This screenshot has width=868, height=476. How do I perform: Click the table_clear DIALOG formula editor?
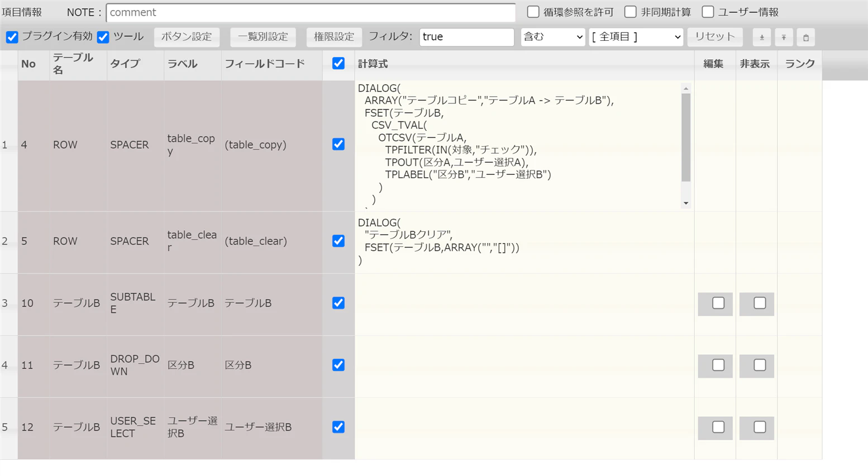[524, 241]
